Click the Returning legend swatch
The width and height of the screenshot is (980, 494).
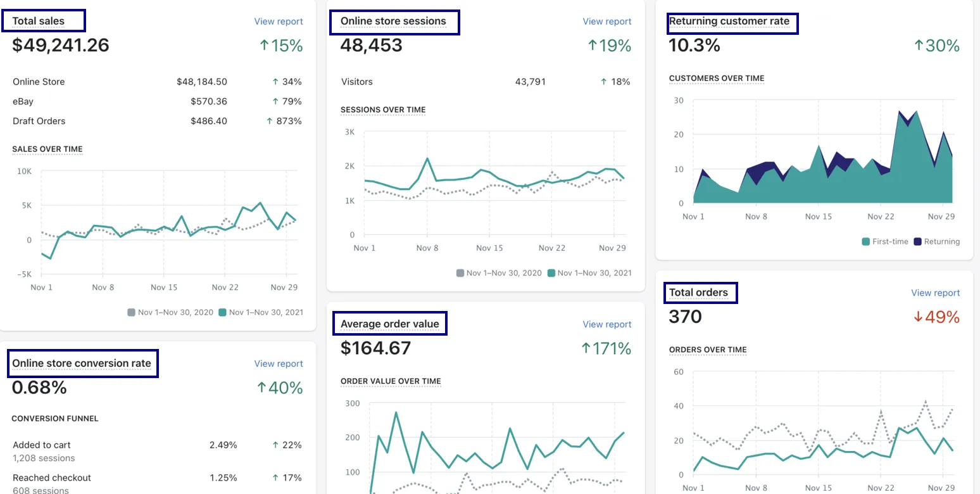tap(917, 241)
